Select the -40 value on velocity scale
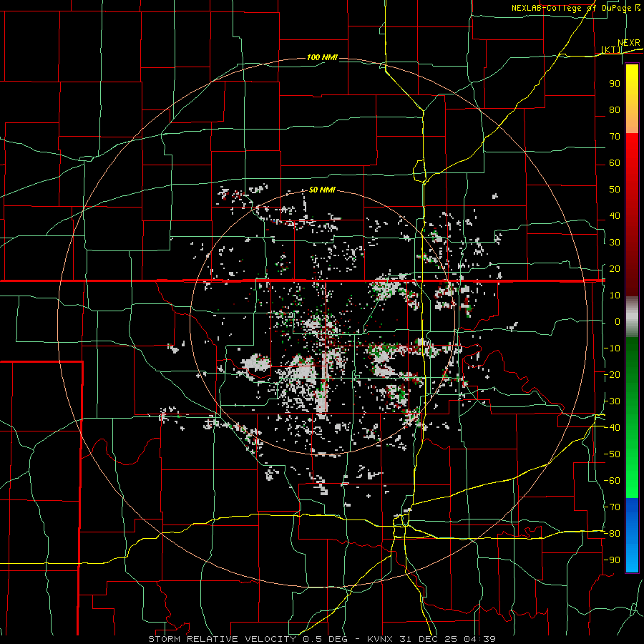This screenshot has height=644, width=644. pos(612,428)
